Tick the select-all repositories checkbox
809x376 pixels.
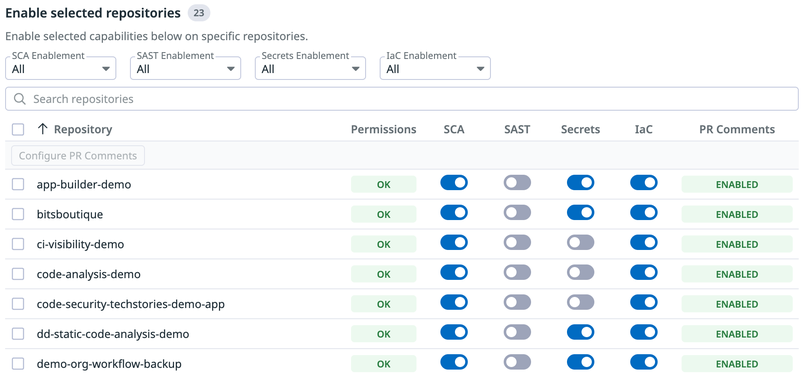18,129
